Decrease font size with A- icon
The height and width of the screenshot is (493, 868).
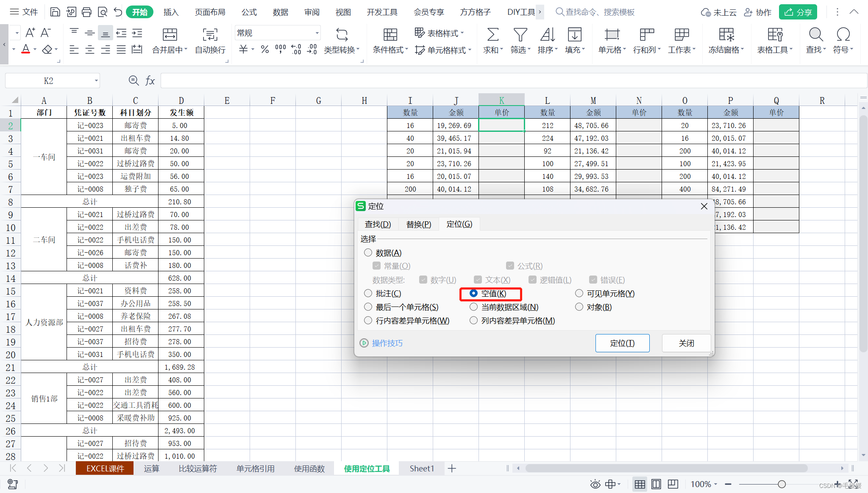click(46, 33)
